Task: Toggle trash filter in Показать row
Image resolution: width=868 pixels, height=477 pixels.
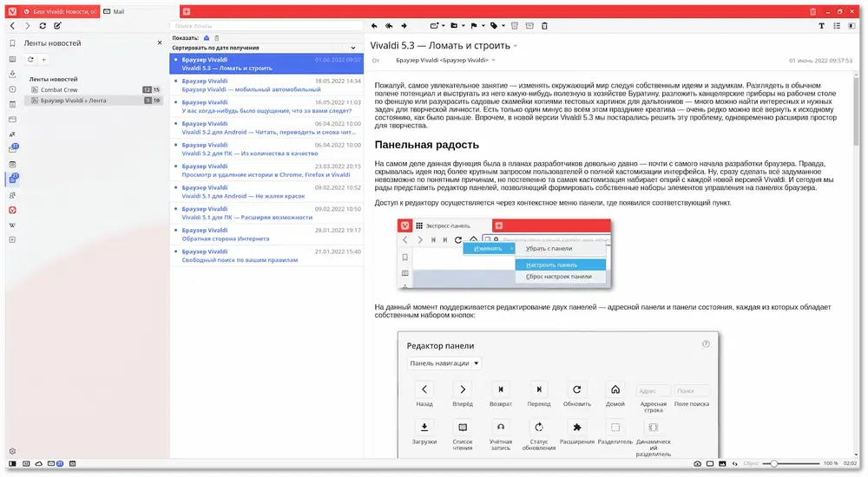Action: pyautogui.click(x=216, y=38)
